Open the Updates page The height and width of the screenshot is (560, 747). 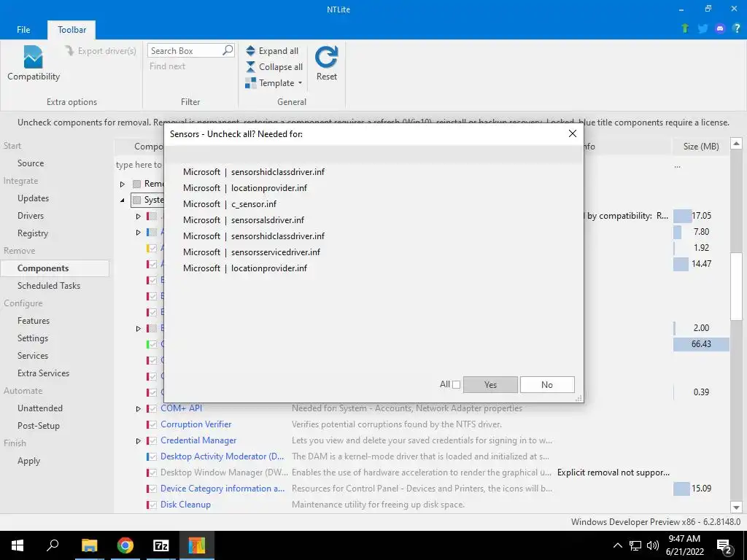pos(33,198)
